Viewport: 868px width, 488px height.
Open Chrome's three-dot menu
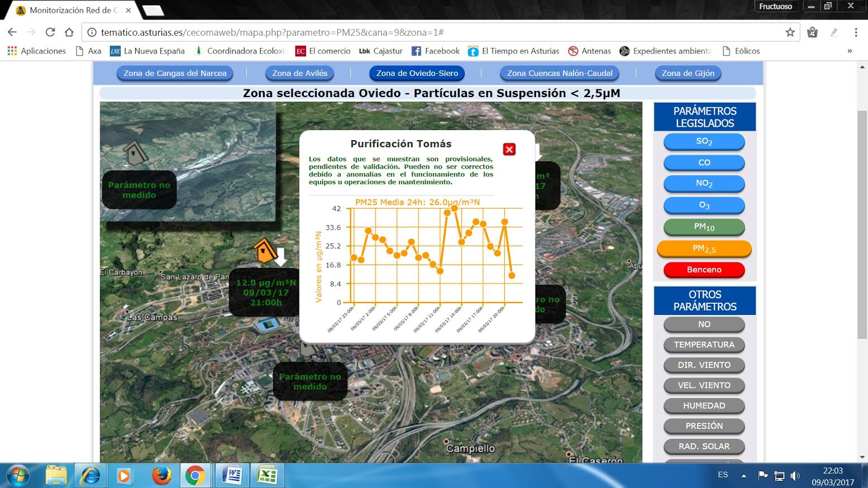[856, 32]
